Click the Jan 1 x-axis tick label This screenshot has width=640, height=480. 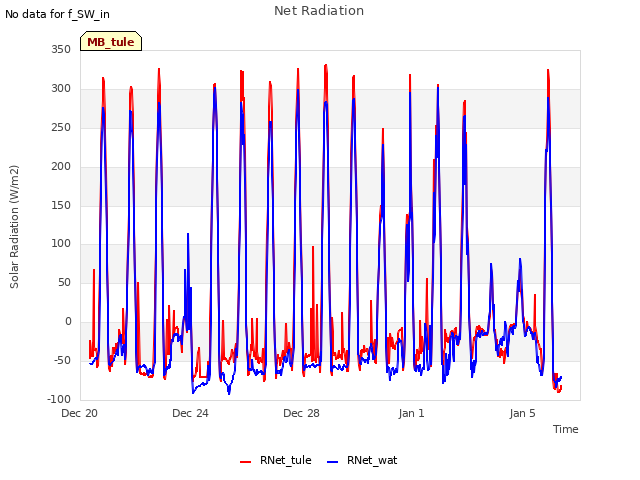coord(411,413)
